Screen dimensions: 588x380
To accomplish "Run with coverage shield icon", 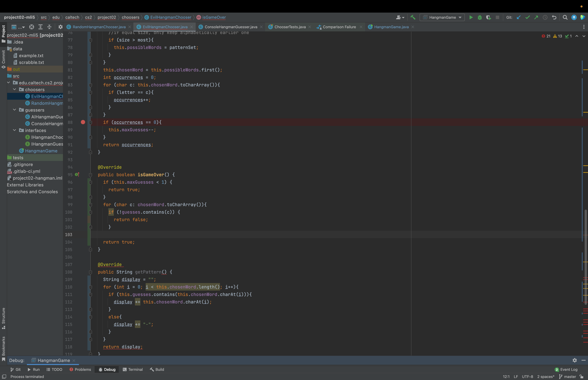I will click(488, 17).
